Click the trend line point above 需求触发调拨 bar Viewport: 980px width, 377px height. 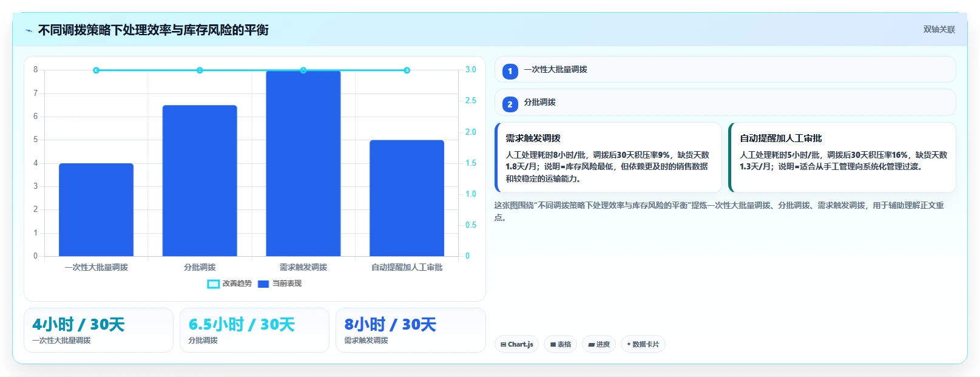click(x=303, y=70)
